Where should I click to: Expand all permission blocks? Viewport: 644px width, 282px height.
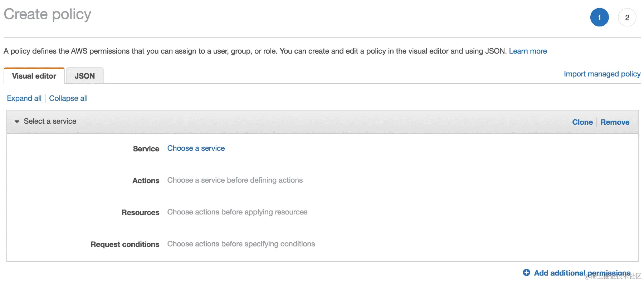click(24, 98)
